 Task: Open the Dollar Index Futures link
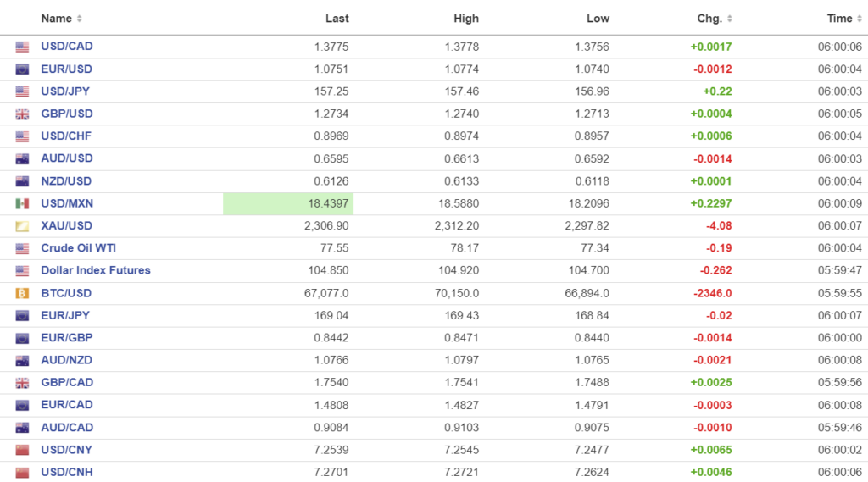tap(96, 271)
